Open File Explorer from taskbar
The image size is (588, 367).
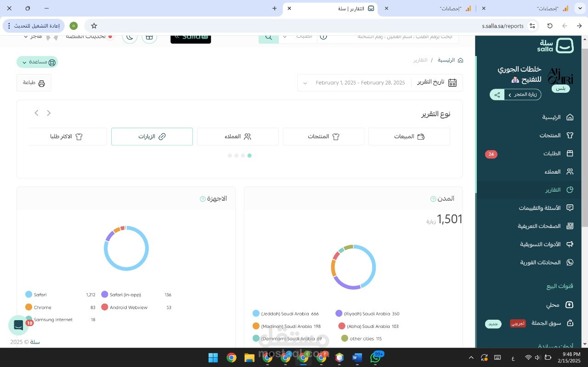pos(249,357)
